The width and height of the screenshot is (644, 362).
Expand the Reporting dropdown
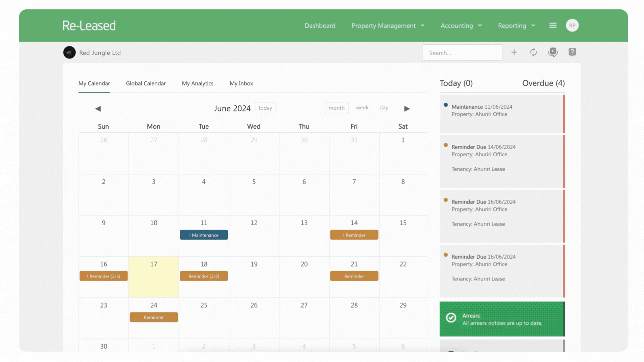(x=517, y=26)
